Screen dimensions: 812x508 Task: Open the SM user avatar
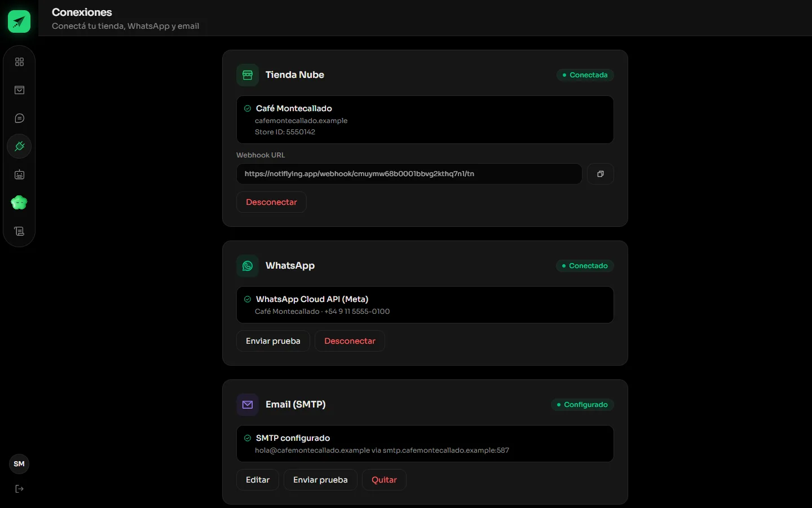19,464
